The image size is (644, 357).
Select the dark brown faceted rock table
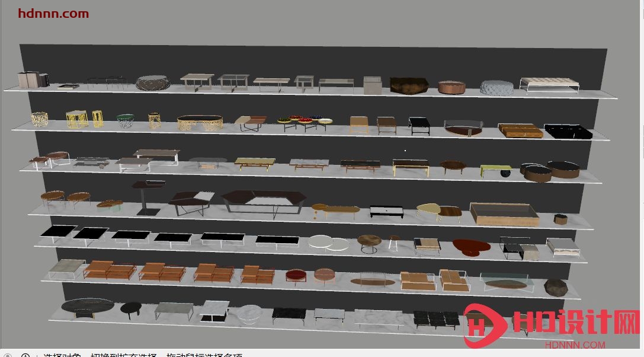click(x=409, y=85)
